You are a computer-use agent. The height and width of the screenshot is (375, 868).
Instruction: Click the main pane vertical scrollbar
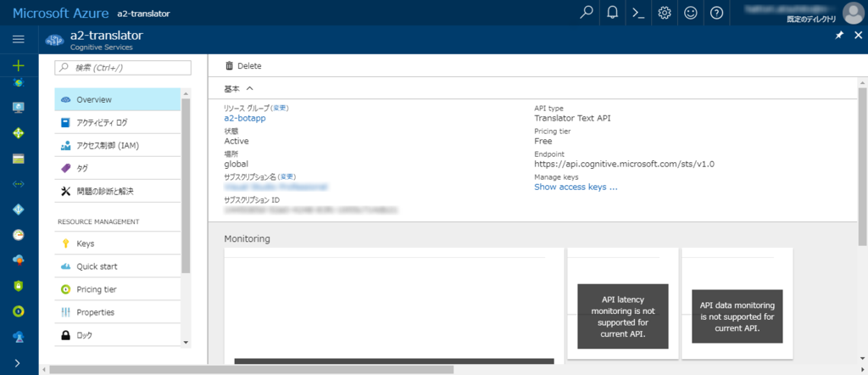pyautogui.click(x=862, y=166)
